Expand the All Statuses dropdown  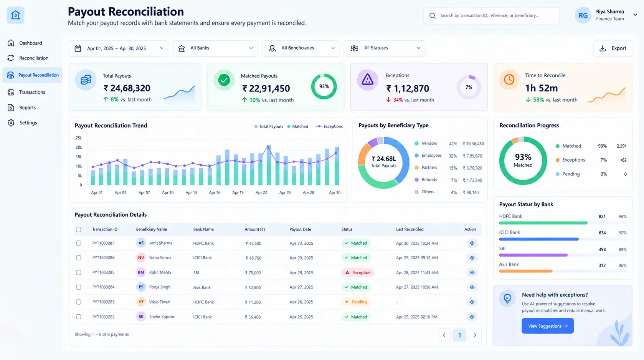click(385, 48)
